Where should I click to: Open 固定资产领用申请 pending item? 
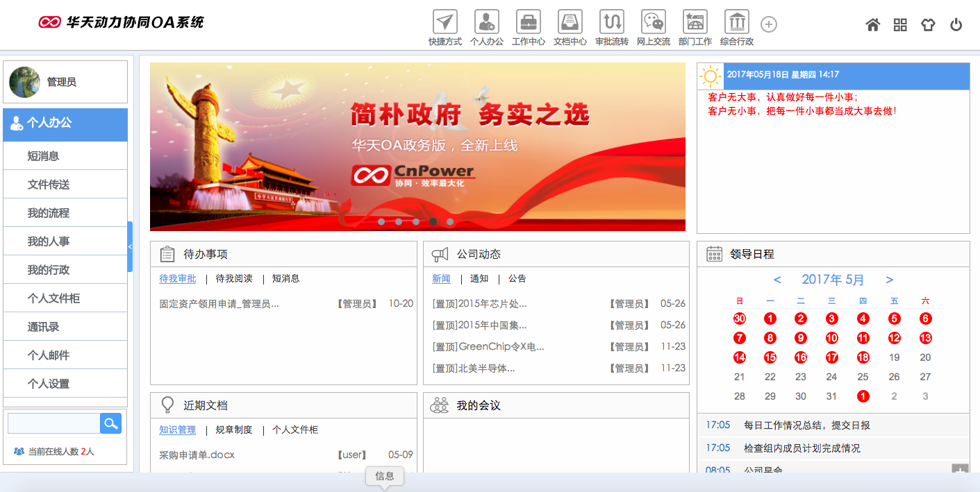pos(219,303)
